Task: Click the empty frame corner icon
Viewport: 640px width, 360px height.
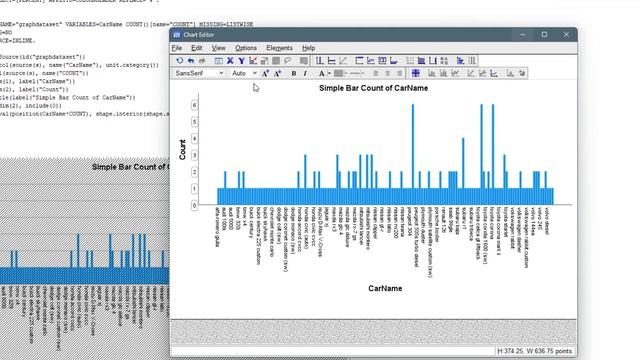Action: coord(359,61)
